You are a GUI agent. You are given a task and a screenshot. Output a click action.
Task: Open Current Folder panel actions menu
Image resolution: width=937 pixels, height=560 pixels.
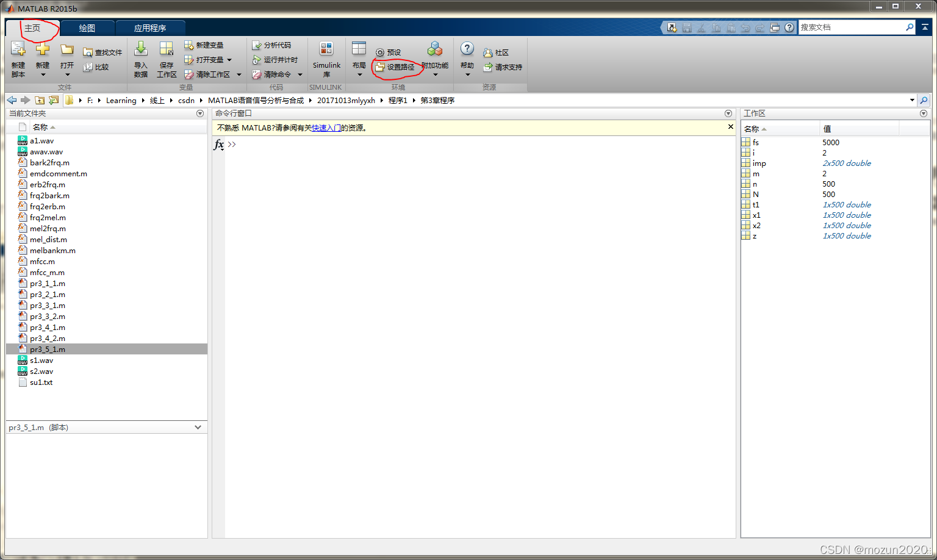200,113
